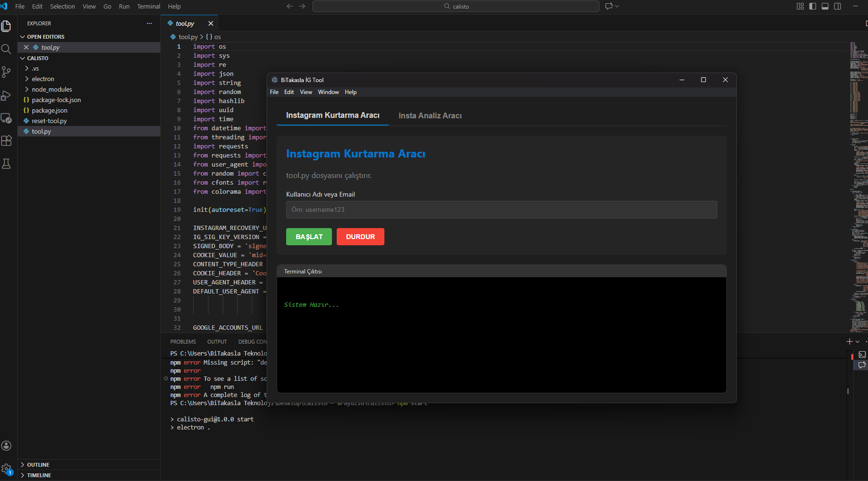Open the VS Code Terminal menu
Screen dimensions: 868x481
(149, 6)
